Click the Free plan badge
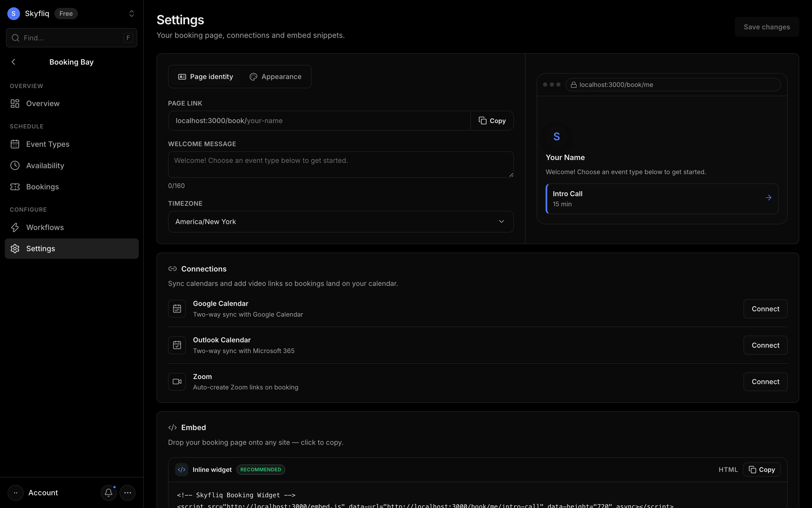812x508 pixels. 66,14
